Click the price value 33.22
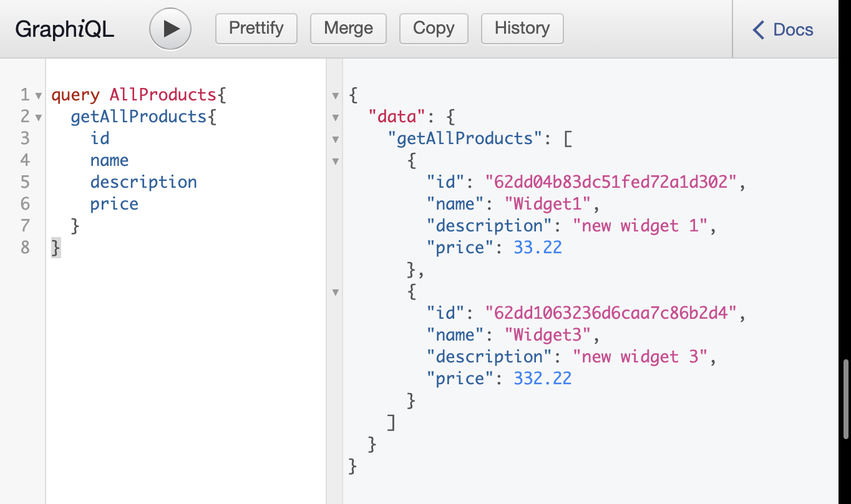The width and height of the screenshot is (851, 504). pyautogui.click(x=538, y=248)
